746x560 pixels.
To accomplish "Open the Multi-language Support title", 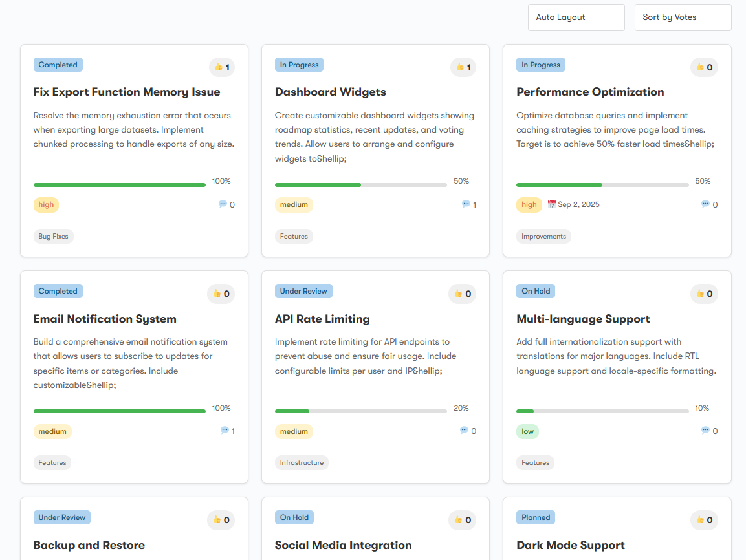I will point(583,319).
